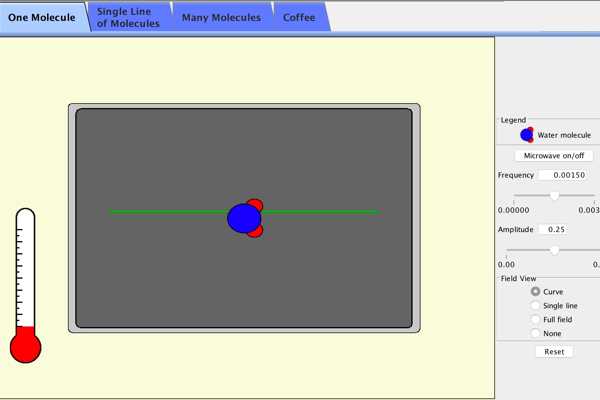Go to the Many Molecules tab

(221, 17)
